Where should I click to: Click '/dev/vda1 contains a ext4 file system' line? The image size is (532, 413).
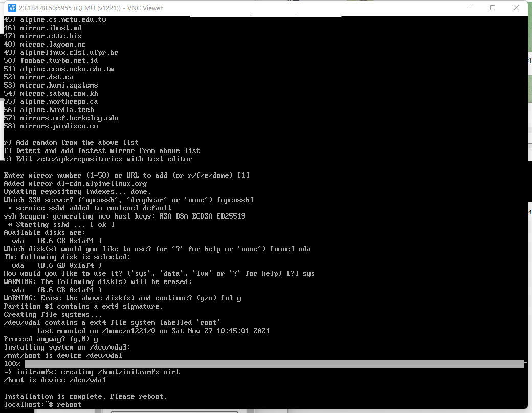[112, 323]
